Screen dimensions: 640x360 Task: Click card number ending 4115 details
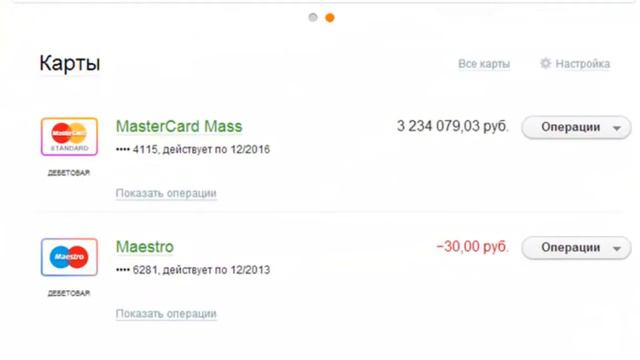click(193, 149)
